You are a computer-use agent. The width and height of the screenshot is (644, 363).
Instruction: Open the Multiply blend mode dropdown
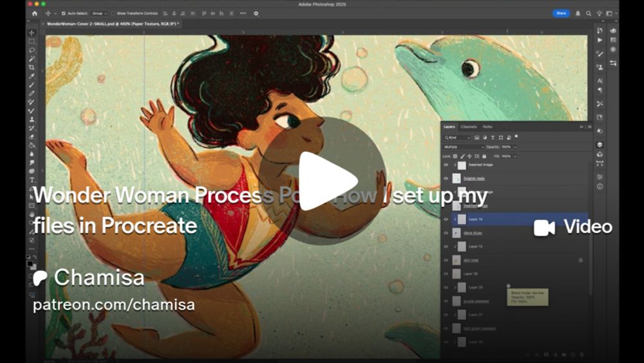coord(464,147)
